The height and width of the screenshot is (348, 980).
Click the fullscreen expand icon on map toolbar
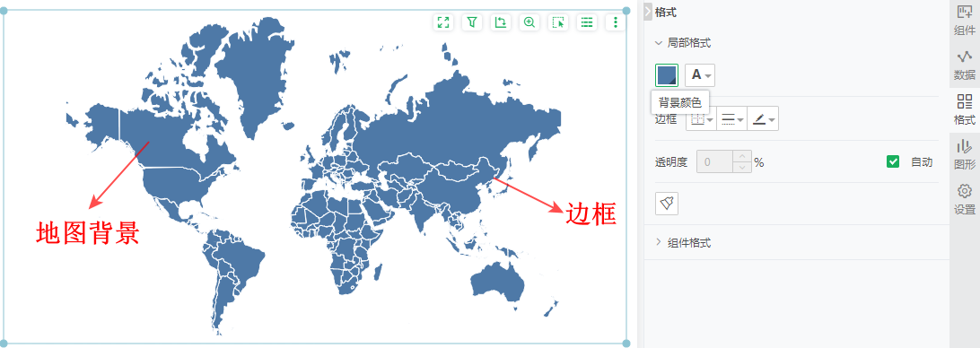(x=443, y=22)
